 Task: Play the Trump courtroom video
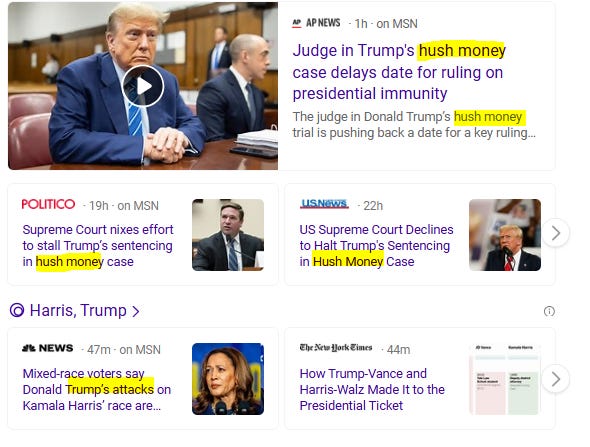(x=143, y=86)
